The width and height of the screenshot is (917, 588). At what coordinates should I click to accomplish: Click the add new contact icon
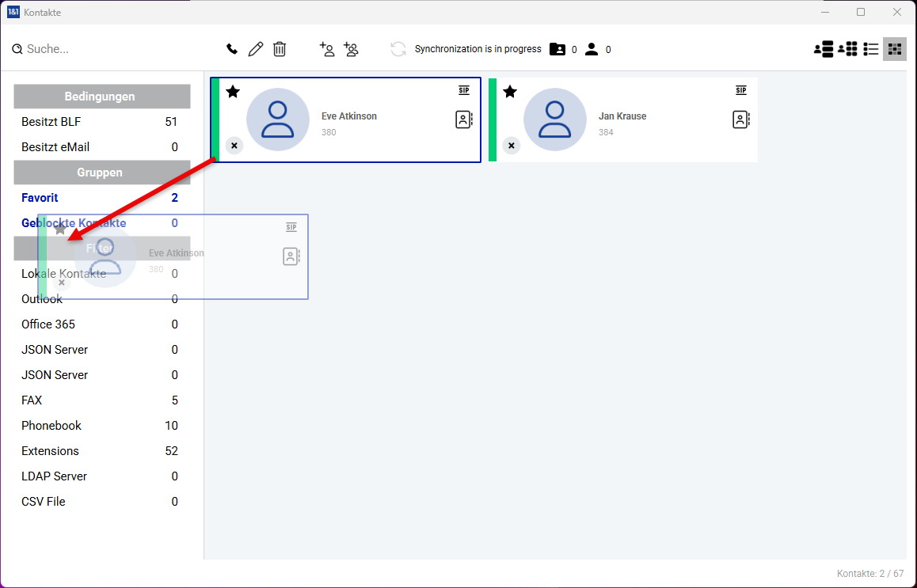tap(327, 49)
